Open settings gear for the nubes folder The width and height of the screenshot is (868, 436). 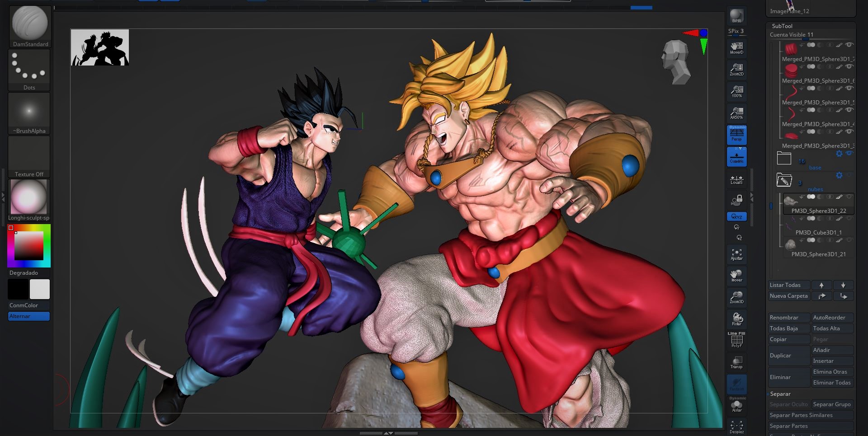839,175
